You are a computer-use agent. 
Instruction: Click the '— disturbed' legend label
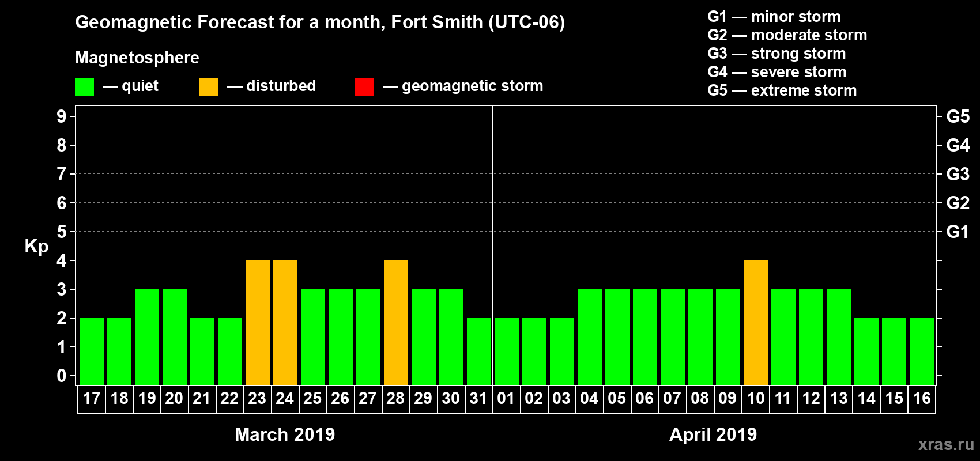pos(272,86)
